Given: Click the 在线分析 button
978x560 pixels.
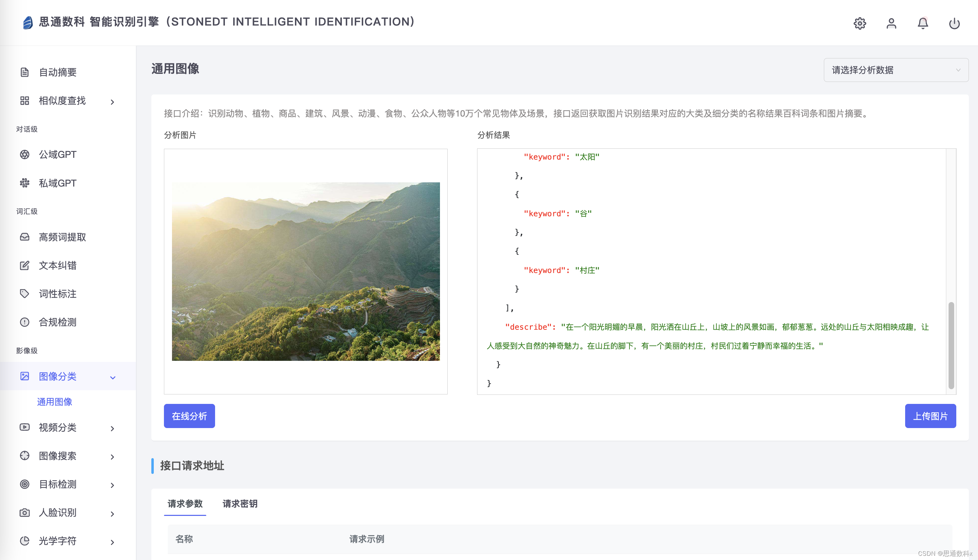Looking at the screenshot, I should (x=190, y=416).
